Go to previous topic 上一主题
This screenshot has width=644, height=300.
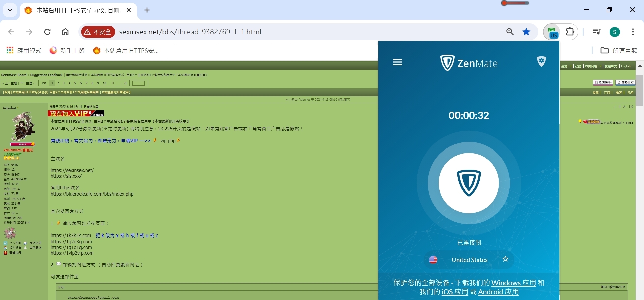coord(10,83)
